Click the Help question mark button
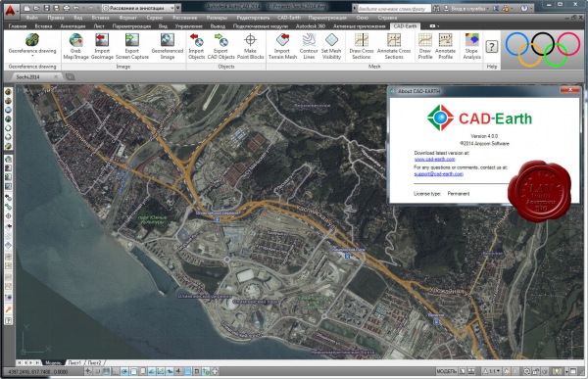588x379 pixels. 492,46
